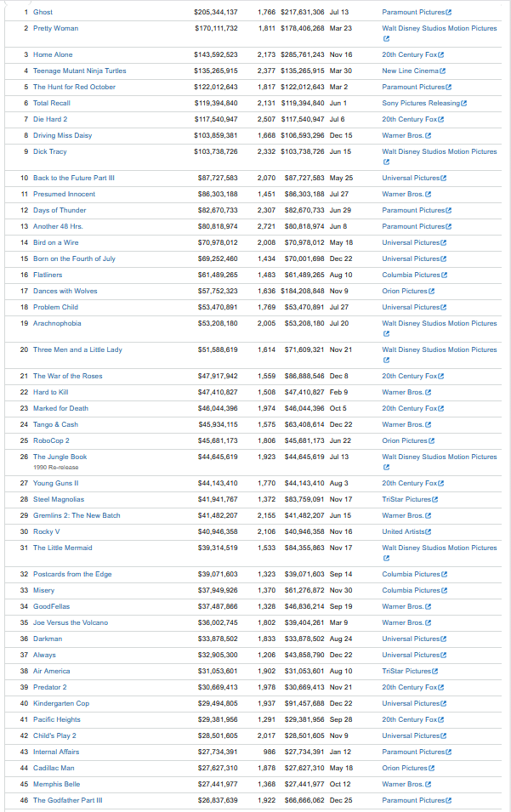This screenshot has width=511, height=812.
Task: Open external link icon in Steel Magnolias row
Action: (434, 500)
